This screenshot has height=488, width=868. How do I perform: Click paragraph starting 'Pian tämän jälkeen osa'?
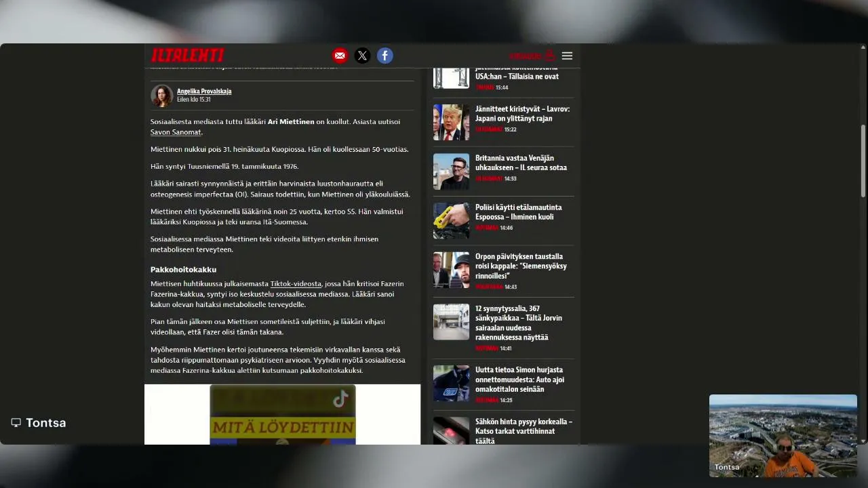point(268,327)
